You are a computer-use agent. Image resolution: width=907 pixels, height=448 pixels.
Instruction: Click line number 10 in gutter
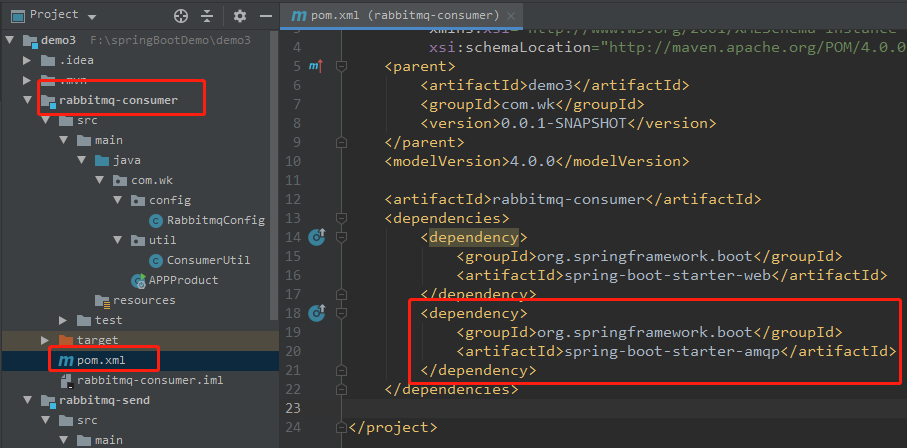293,161
